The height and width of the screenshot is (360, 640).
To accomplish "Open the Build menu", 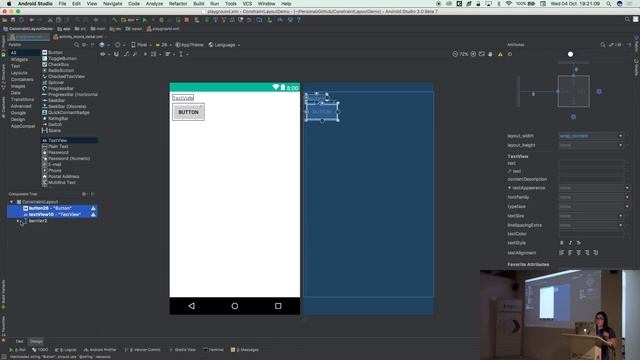I will point(199,4).
